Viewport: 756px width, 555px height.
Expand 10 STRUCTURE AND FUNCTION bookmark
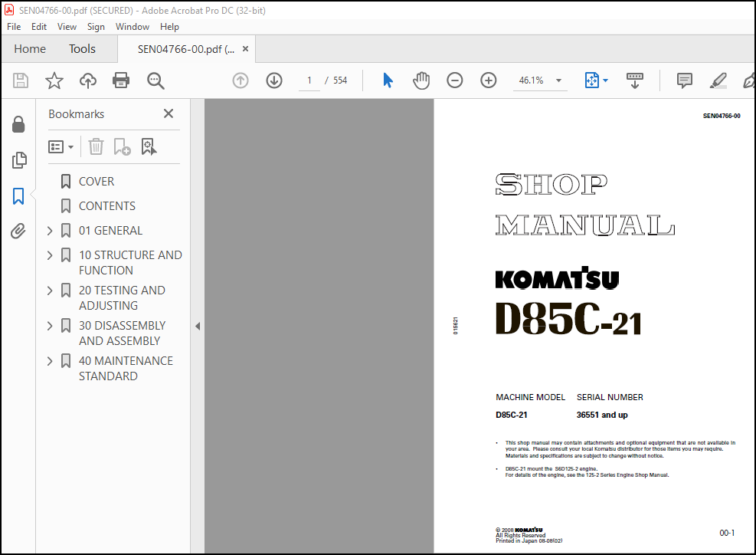point(50,255)
